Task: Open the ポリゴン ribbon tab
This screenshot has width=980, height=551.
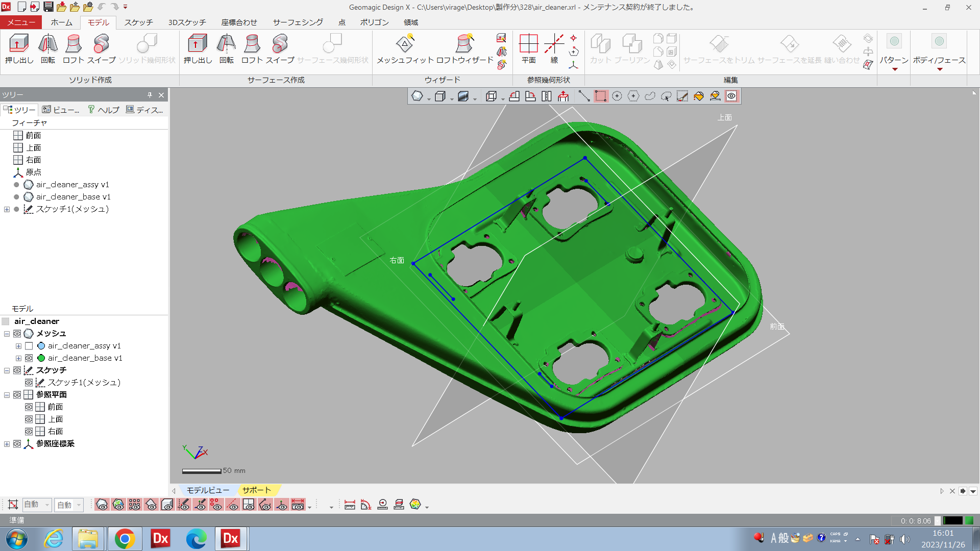Action: coord(374,22)
